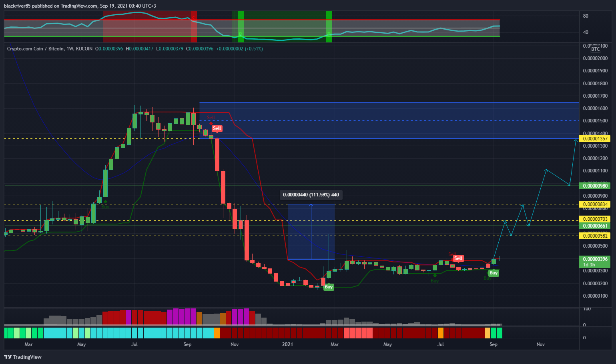Click the green Buy label below February 2021 candles
Image resolution: width=616 pixels, height=364 pixels.
(329, 287)
